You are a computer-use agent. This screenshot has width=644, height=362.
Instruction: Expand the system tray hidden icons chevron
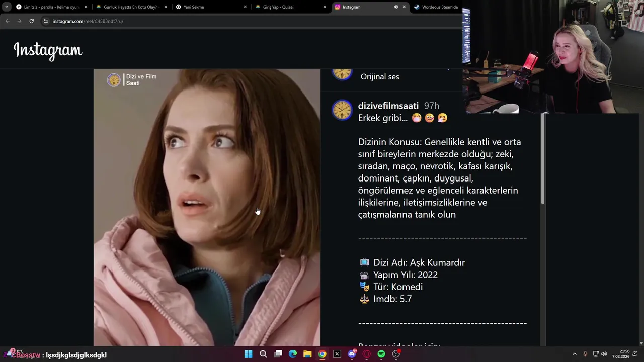(x=575, y=354)
